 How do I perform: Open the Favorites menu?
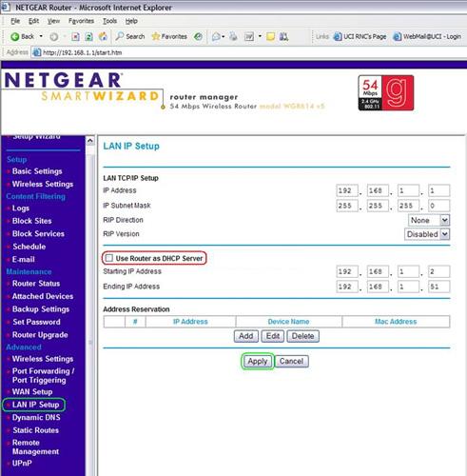[81, 21]
